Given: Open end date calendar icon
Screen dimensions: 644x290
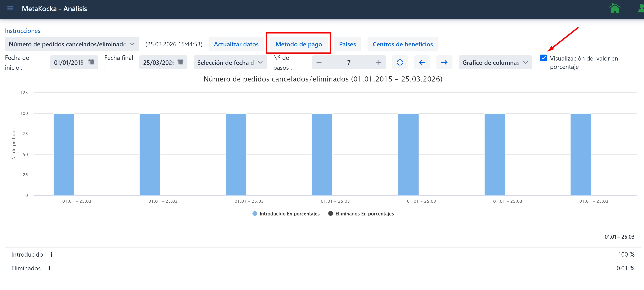Looking at the screenshot, I should (180, 63).
